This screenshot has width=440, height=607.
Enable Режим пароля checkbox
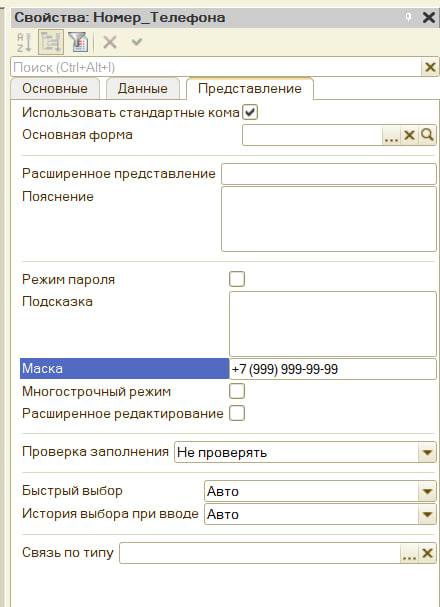(x=237, y=279)
